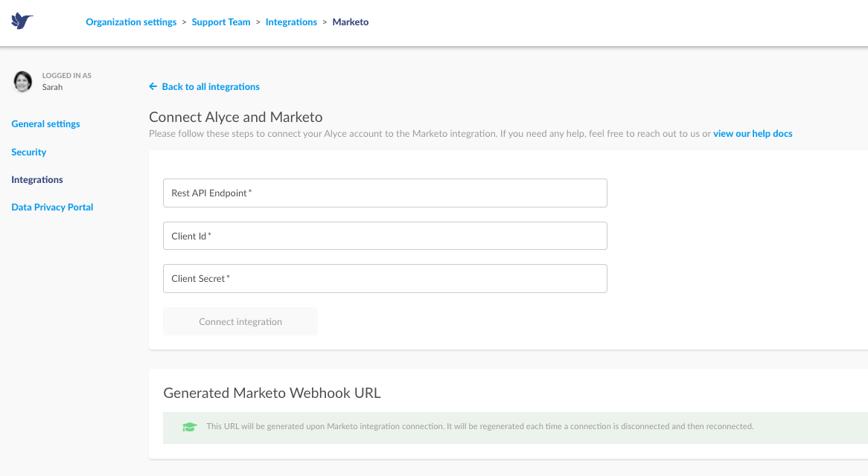Click the Alyce bird logo
Image resolution: width=868 pixels, height=476 pixels.
tap(22, 21)
